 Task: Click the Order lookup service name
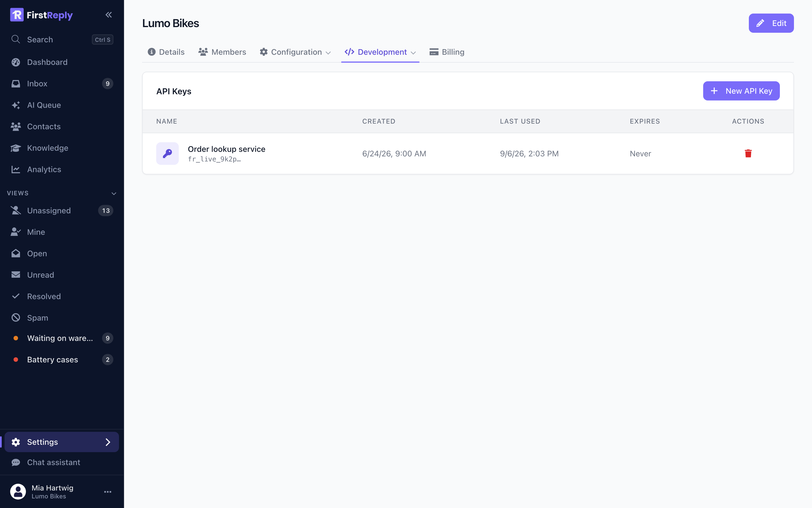point(226,149)
